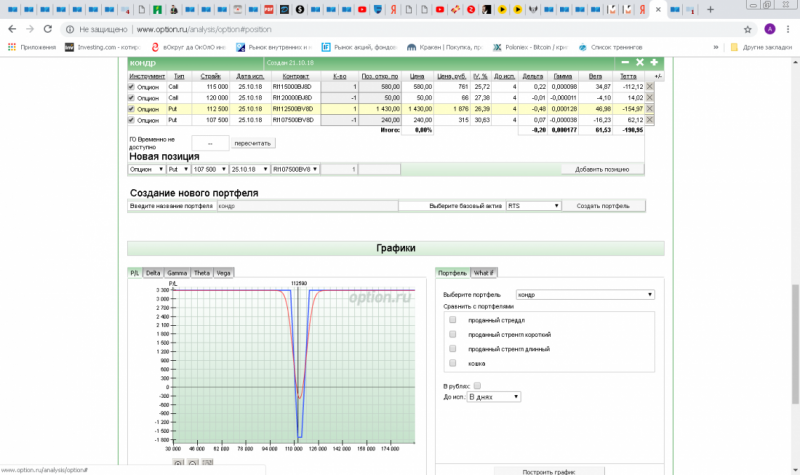Click the X icon in the кондр header
Screen dimensions: 800x475
(x=639, y=63)
